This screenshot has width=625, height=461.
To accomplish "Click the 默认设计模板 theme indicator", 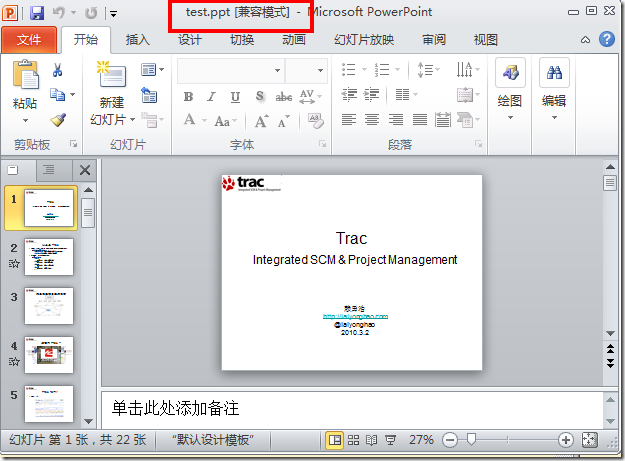I will 213,440.
